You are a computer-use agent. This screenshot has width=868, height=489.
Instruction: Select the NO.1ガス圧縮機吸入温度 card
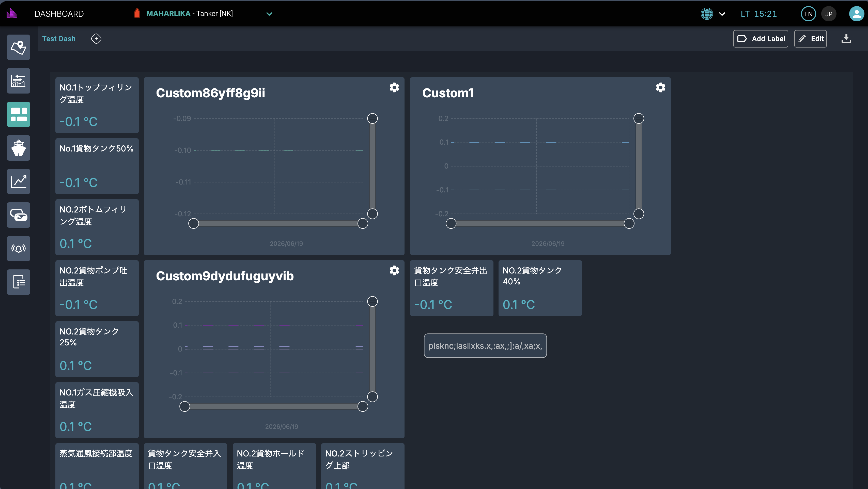[97, 410]
